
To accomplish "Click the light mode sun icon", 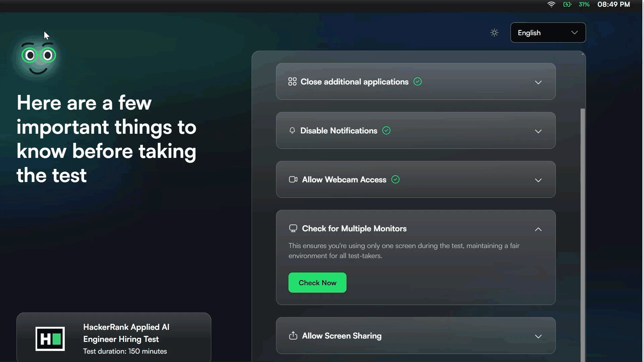I will click(494, 32).
